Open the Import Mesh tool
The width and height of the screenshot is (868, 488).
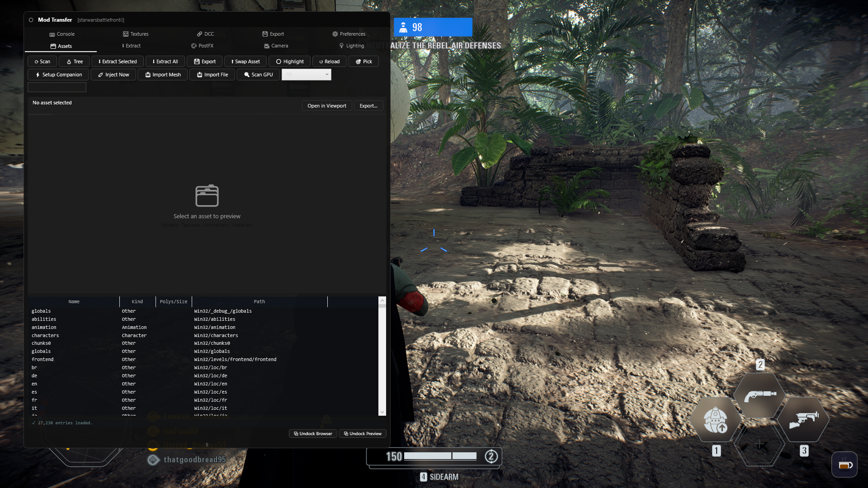click(x=162, y=75)
